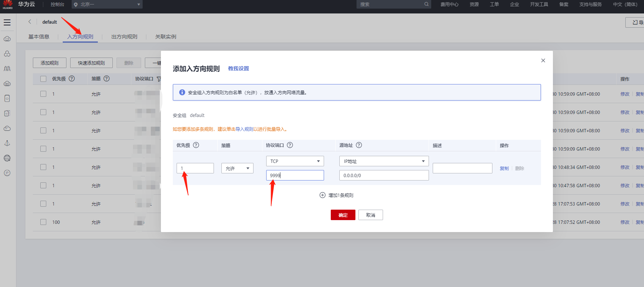This screenshot has height=287, width=644.
Task: Open the language selector at top right
Action: point(625,4)
